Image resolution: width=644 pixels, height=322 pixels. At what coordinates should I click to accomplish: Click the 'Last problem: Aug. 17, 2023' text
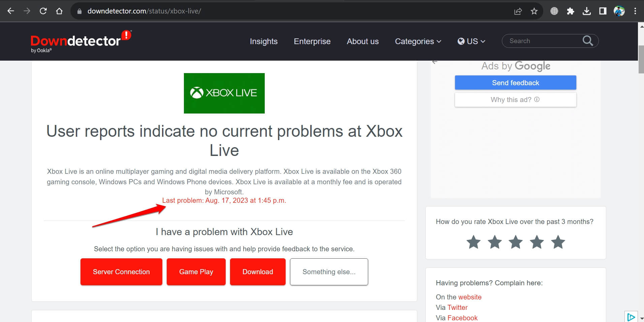(224, 200)
